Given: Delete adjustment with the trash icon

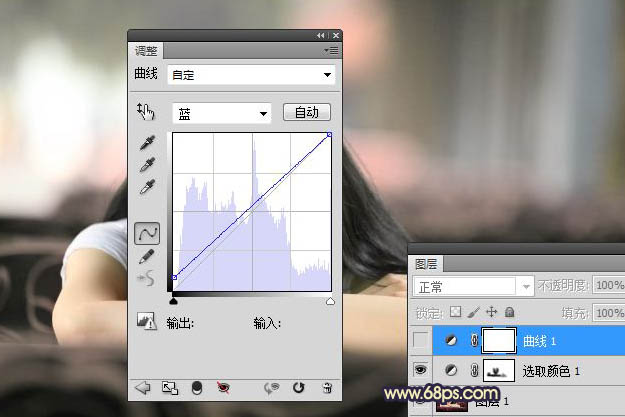Looking at the screenshot, I should click(x=326, y=388).
